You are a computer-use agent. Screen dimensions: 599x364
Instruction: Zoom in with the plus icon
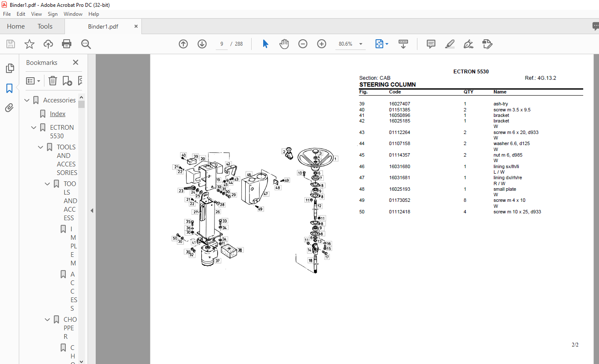point(322,44)
